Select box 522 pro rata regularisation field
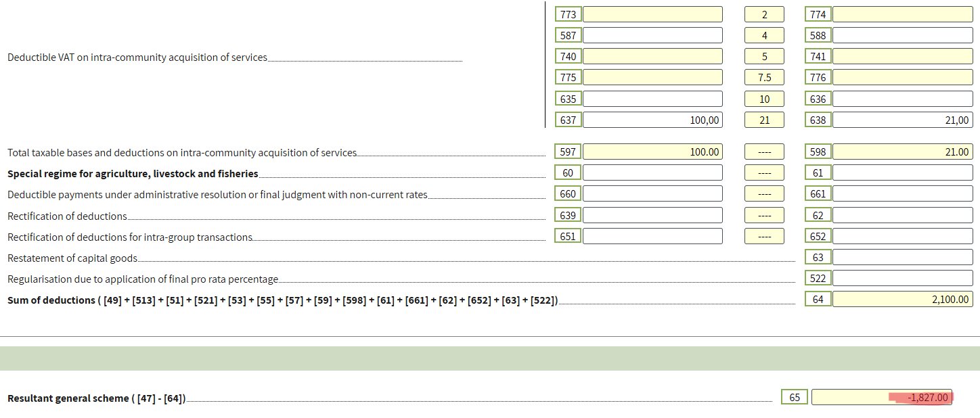Viewport: 980px width, 418px height. 902,278
